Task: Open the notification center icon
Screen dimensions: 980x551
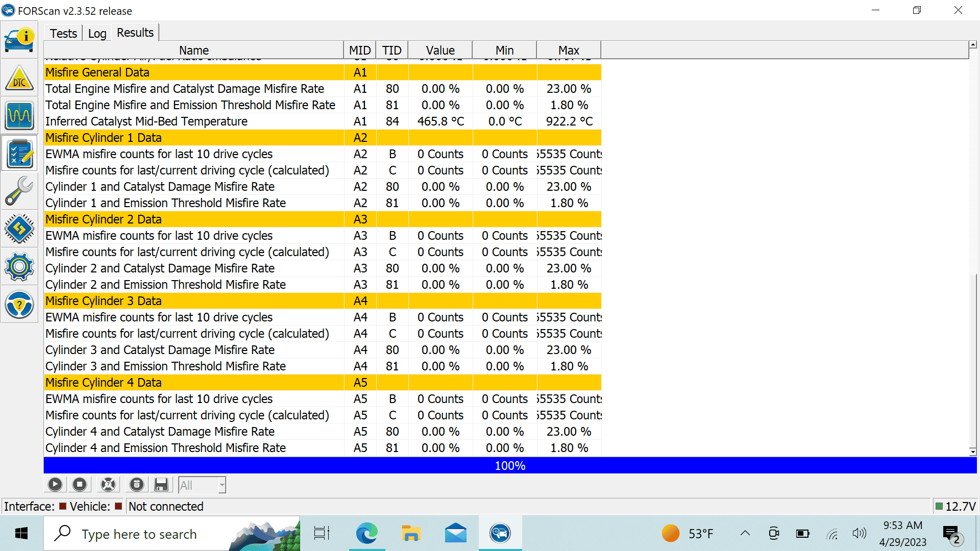Action: click(x=952, y=535)
